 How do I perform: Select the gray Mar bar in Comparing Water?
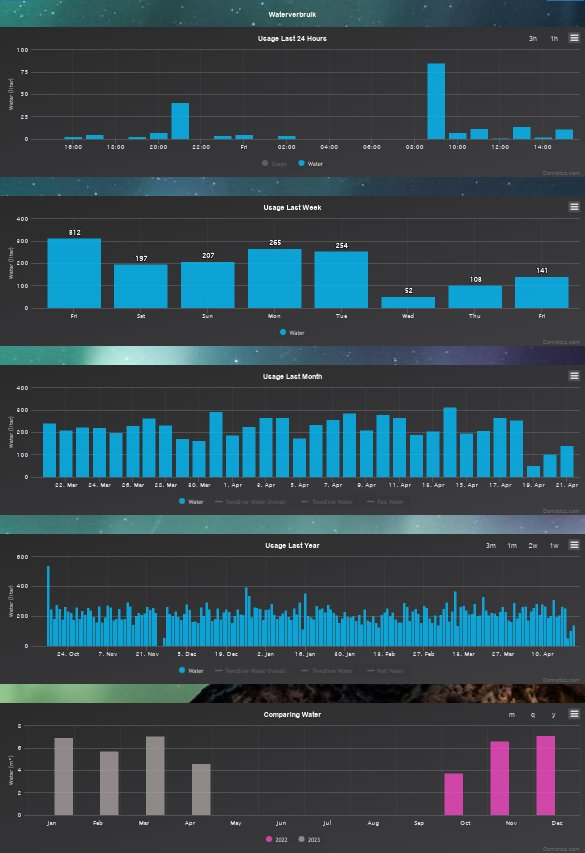[155, 776]
